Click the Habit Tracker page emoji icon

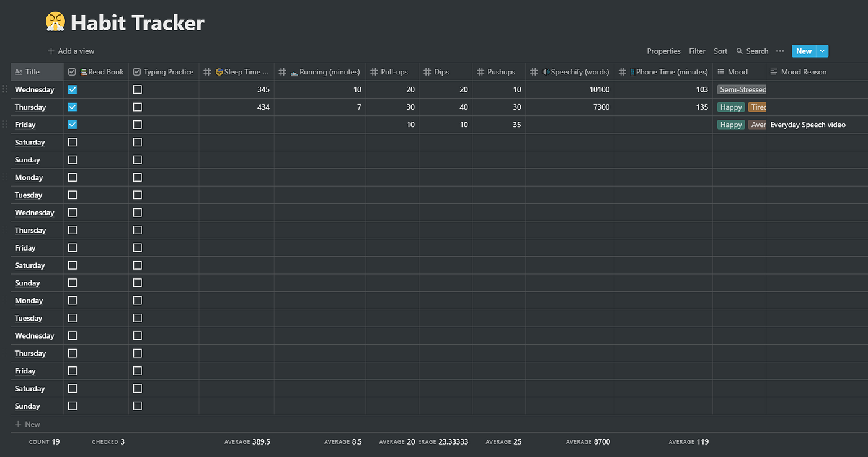click(55, 23)
